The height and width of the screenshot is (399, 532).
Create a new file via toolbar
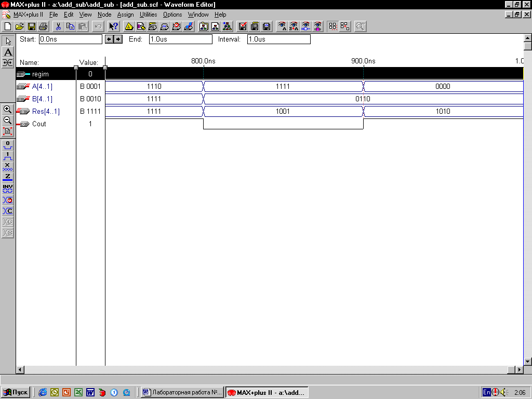coord(8,26)
